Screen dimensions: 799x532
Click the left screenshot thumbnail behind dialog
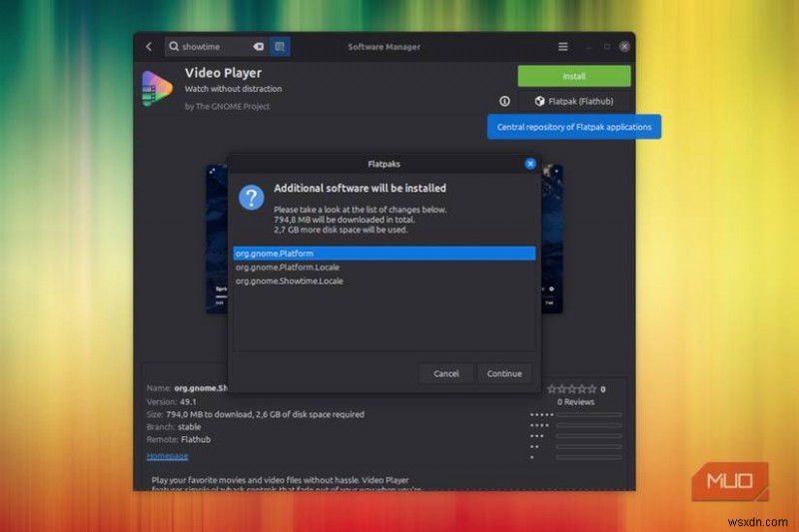217,239
